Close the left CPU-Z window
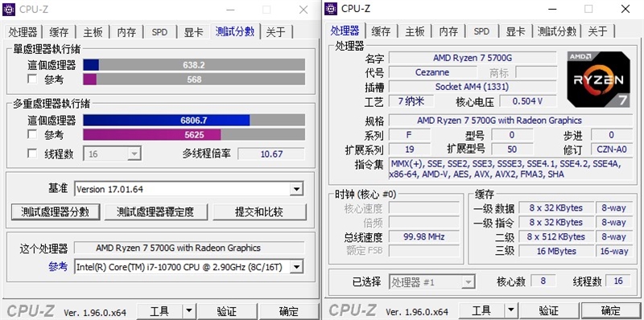The height and width of the screenshot is (320, 644). tap(303, 10)
